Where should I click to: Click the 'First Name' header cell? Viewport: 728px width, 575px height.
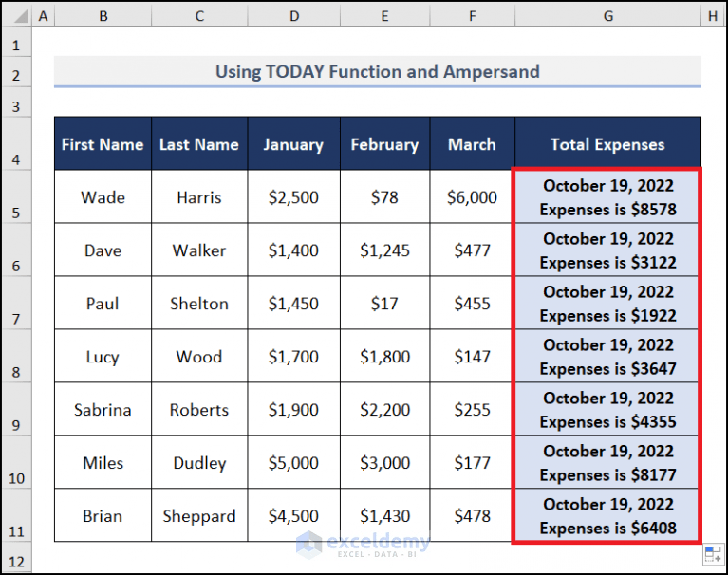[x=103, y=143]
